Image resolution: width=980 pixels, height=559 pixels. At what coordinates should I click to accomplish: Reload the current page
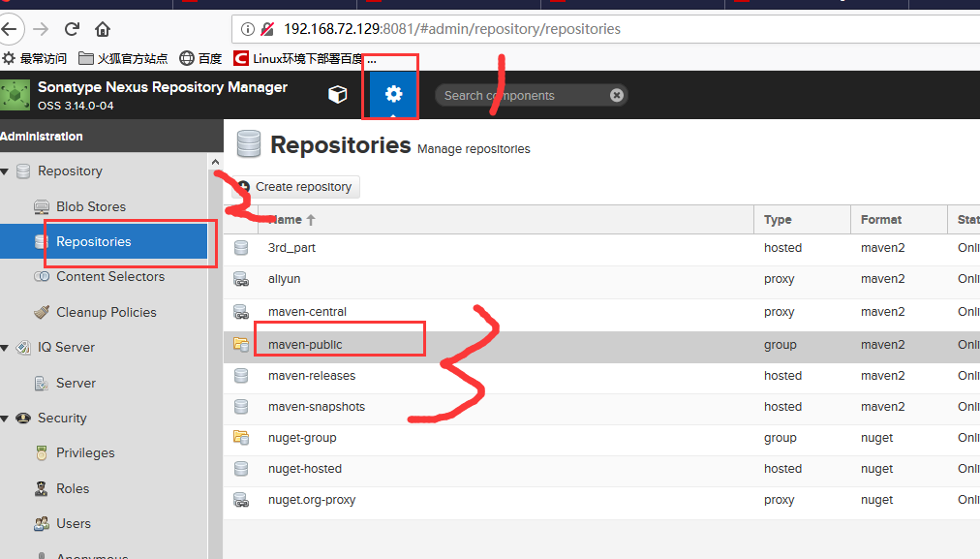pos(72,29)
